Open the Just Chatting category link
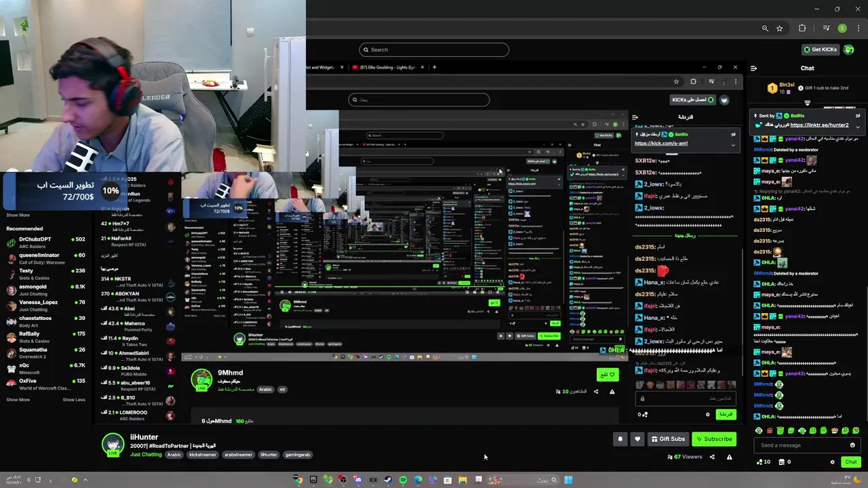The height and width of the screenshot is (488, 868). (146, 455)
